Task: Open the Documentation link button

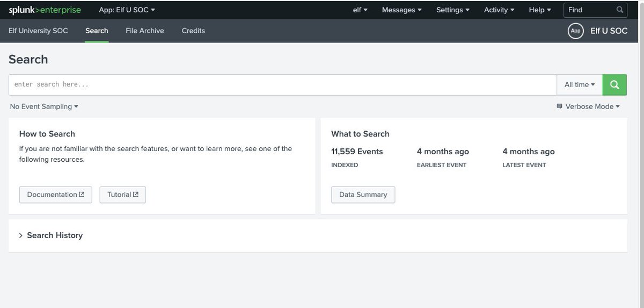Action: click(56, 195)
